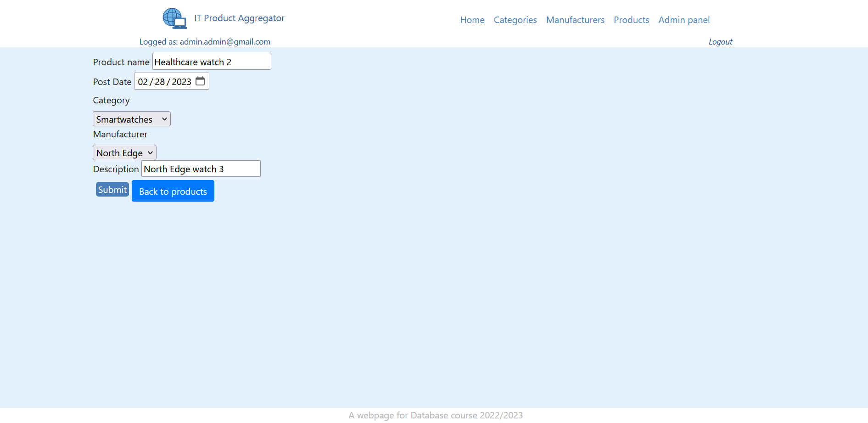
Task: Select the year 2023 in Post Date
Action: click(x=181, y=82)
